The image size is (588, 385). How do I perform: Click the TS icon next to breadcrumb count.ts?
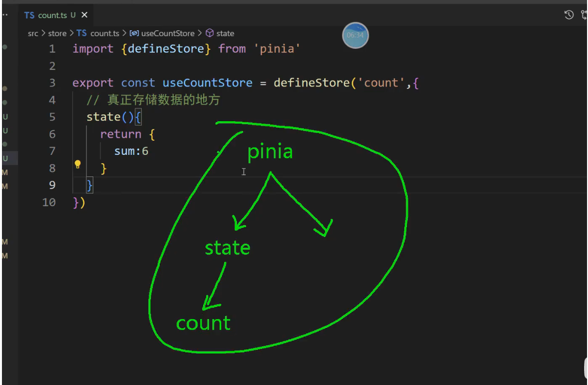click(x=82, y=33)
